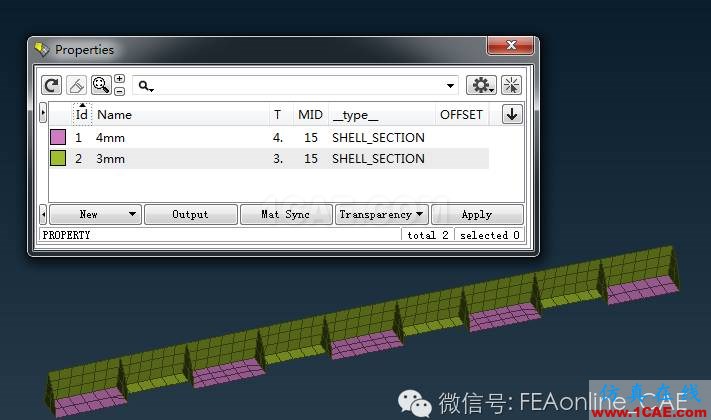Click the green color swatch of 3mm
Viewport: 711px width, 420px height.
(58, 158)
